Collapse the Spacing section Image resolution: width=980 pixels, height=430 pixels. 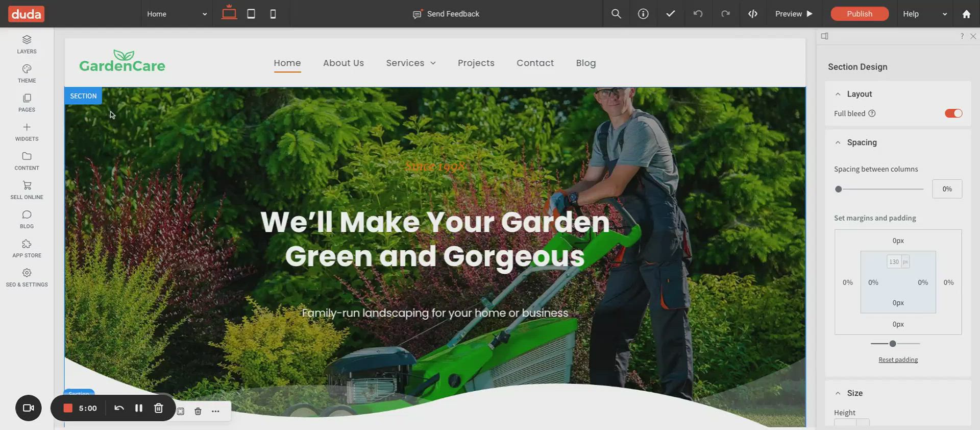pyautogui.click(x=838, y=142)
